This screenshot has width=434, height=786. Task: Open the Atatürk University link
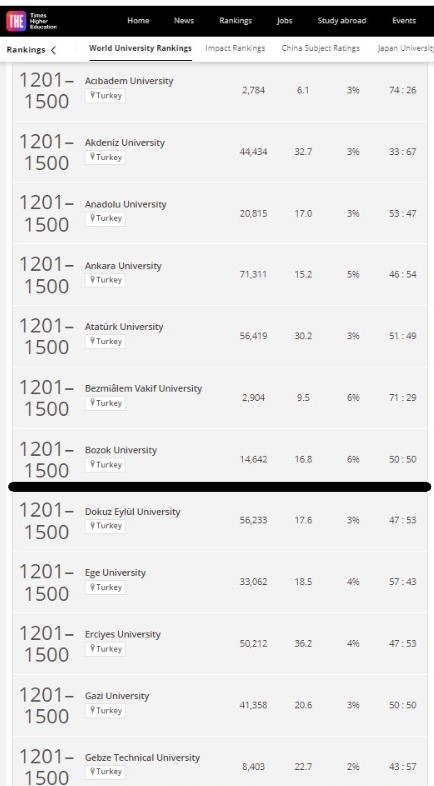tap(124, 327)
